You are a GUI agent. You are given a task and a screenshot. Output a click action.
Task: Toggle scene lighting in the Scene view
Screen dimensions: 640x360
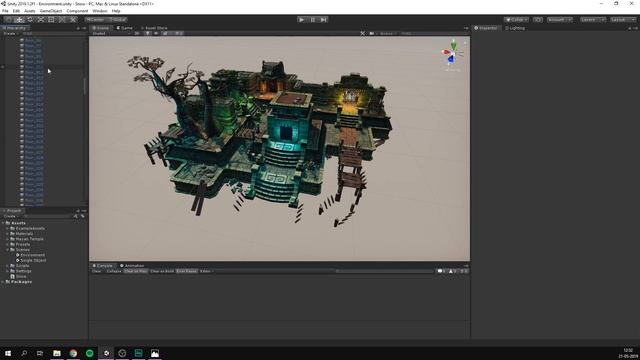click(147, 33)
